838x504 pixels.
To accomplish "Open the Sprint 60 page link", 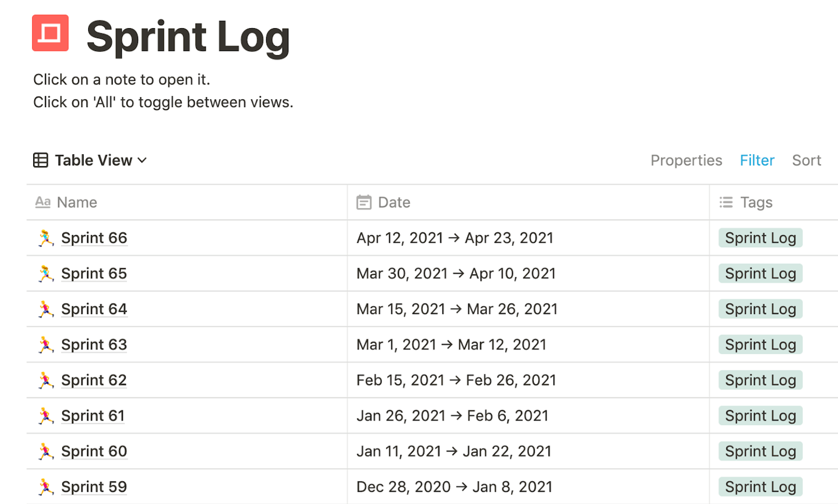I will click(94, 451).
